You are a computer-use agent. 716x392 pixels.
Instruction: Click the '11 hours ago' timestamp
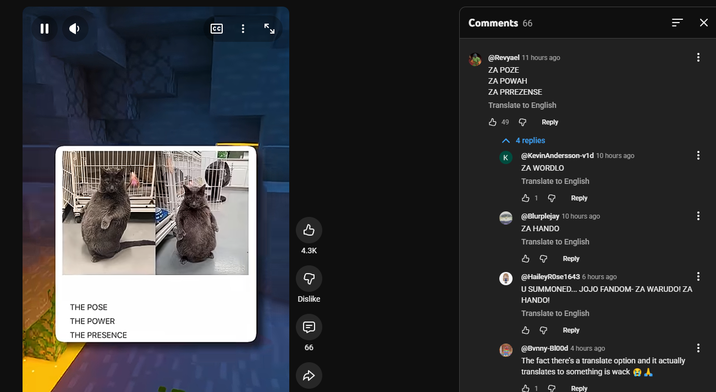[x=541, y=58]
